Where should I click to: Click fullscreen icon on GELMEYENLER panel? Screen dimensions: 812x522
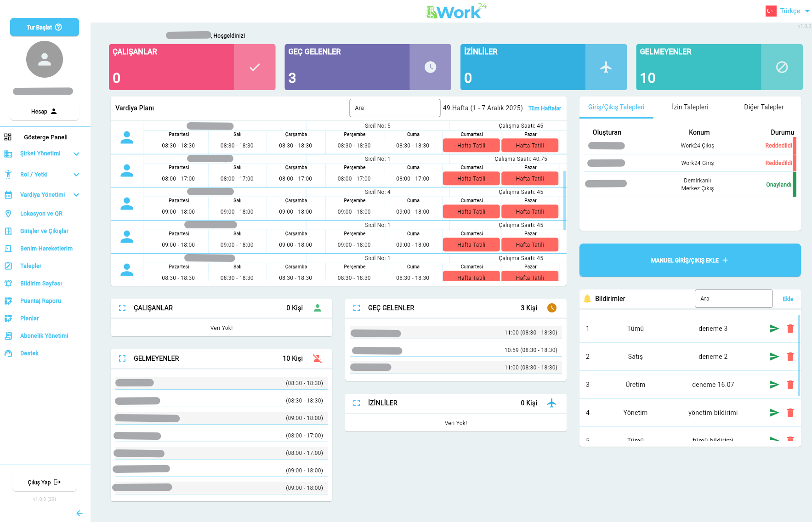tap(122, 358)
